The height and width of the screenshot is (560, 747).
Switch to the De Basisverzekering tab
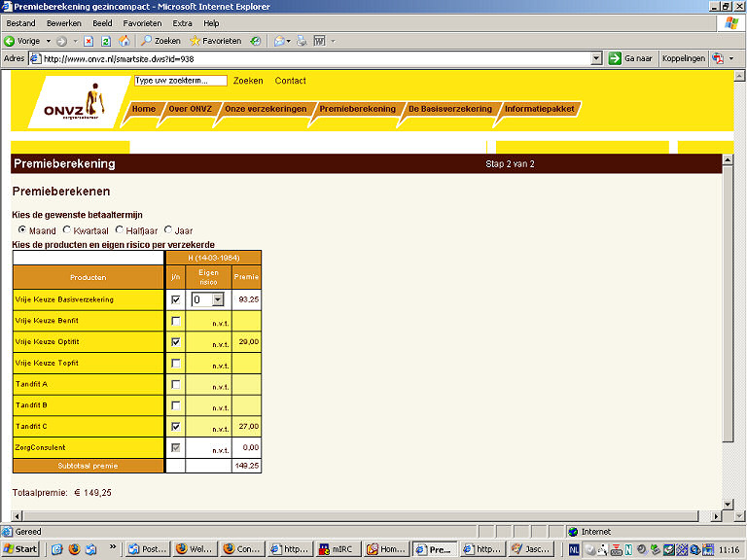[x=449, y=109]
